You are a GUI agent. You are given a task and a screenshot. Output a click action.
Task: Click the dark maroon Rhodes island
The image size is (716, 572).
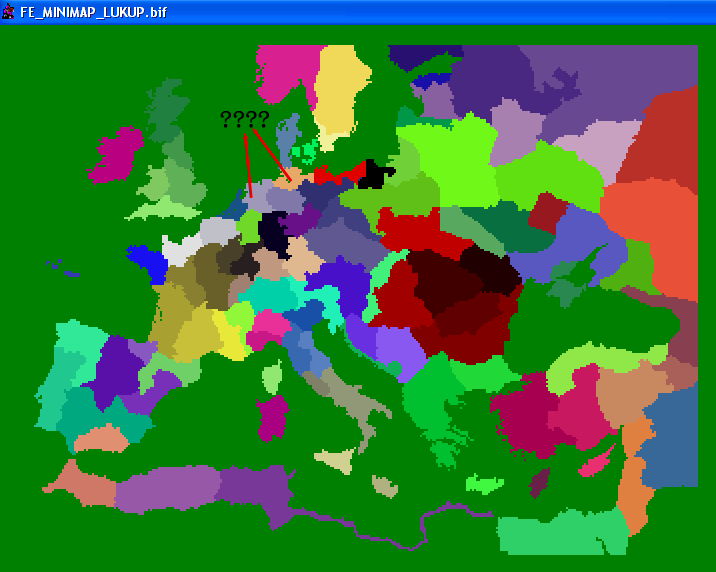tap(540, 482)
